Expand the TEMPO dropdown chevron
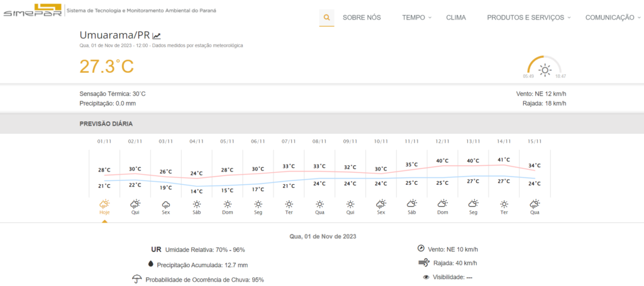644x286 pixels. [x=430, y=18]
